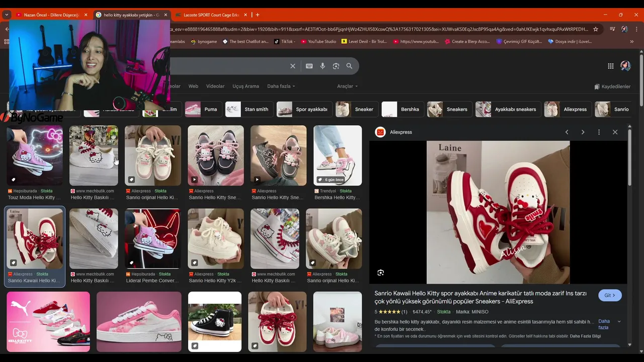644x362 pixels.
Task: Open the Sanrio Kawaii Hello Kitty product title
Action: click(x=480, y=297)
